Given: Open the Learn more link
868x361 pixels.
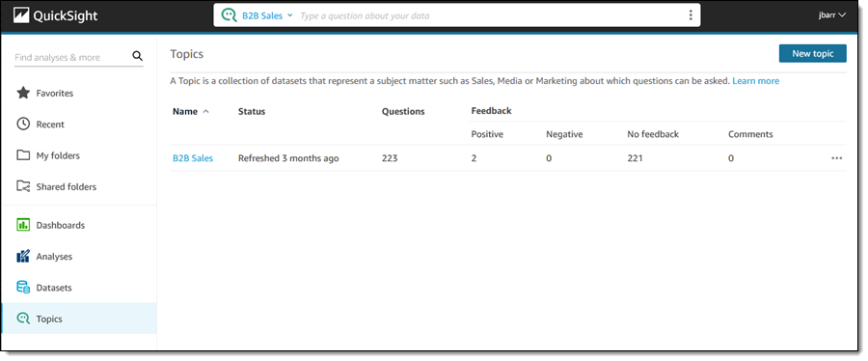Looking at the screenshot, I should (x=755, y=81).
